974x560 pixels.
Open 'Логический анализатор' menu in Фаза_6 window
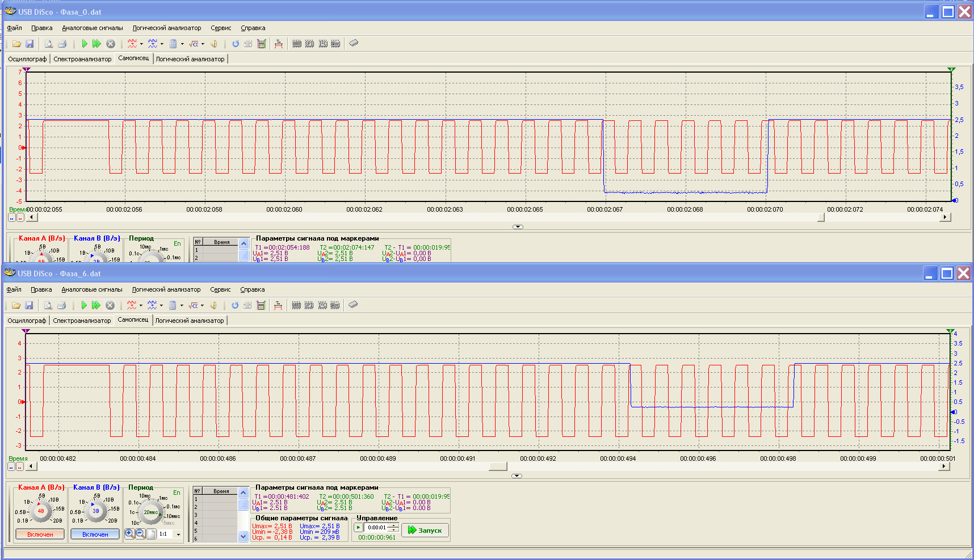pos(166,289)
